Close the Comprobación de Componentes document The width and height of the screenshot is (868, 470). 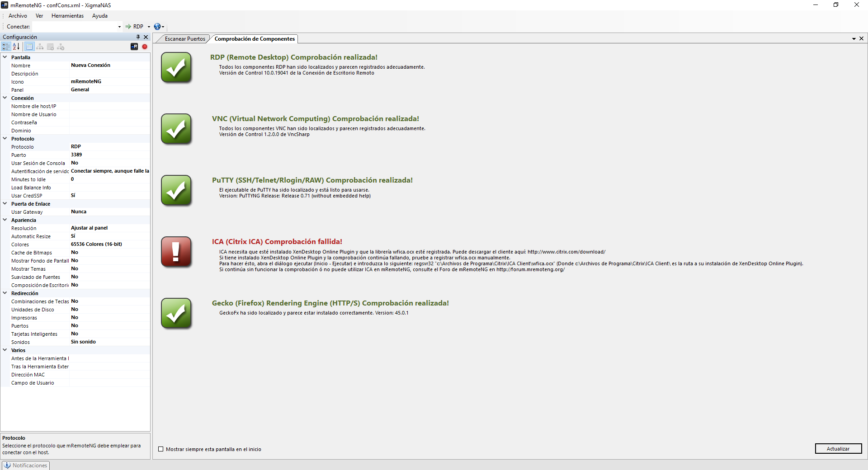[861, 39]
